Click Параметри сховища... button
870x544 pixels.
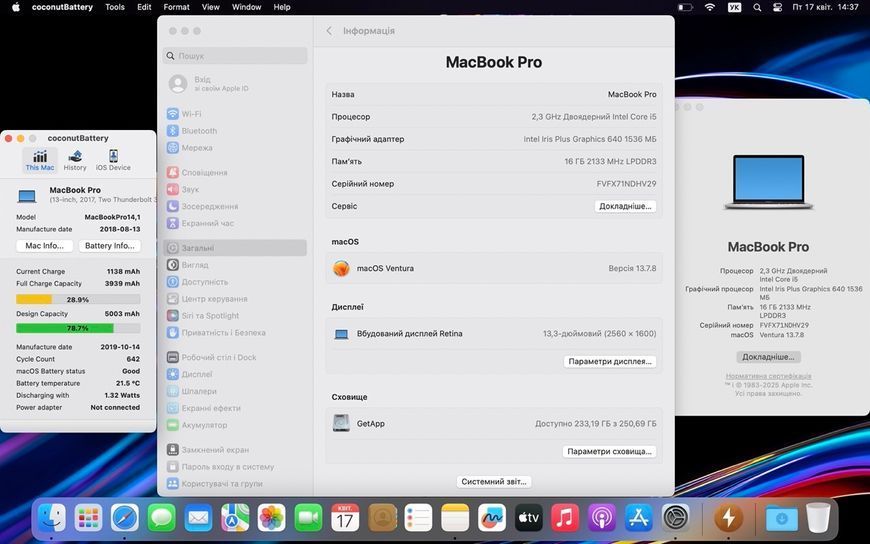tap(609, 451)
